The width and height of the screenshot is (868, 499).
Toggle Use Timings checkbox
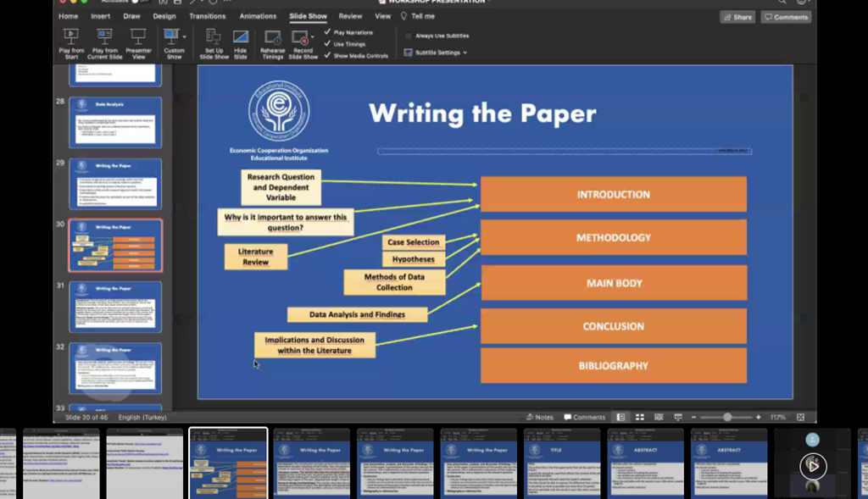(327, 44)
